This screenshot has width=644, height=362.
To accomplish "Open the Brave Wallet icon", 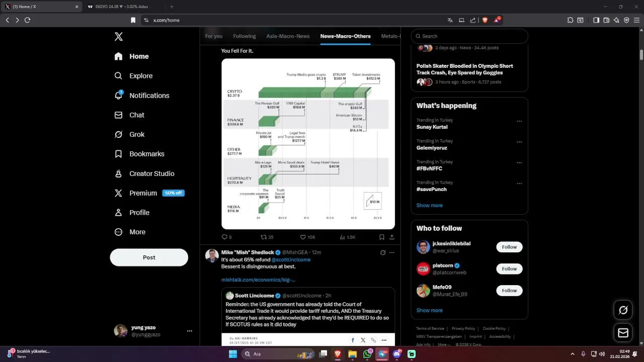I will point(606,20).
